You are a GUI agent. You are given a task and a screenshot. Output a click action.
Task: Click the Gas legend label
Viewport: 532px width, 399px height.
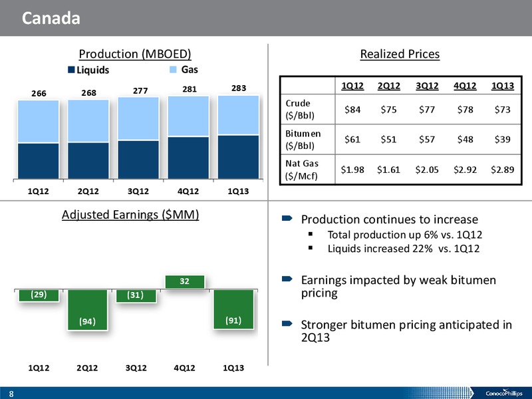190,70
